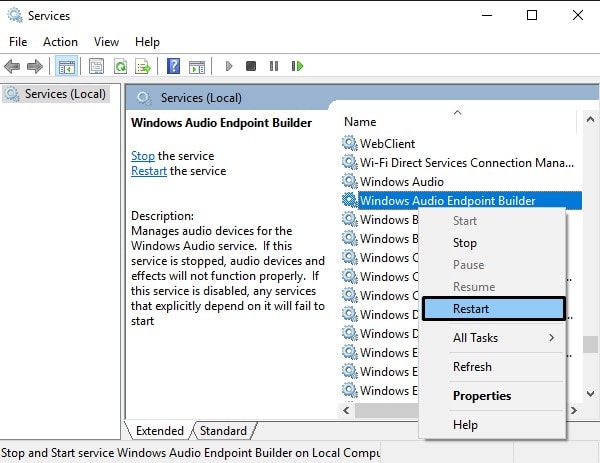Image resolution: width=600 pixels, height=463 pixels.
Task: Open the View menu
Action: pyautogui.click(x=106, y=42)
